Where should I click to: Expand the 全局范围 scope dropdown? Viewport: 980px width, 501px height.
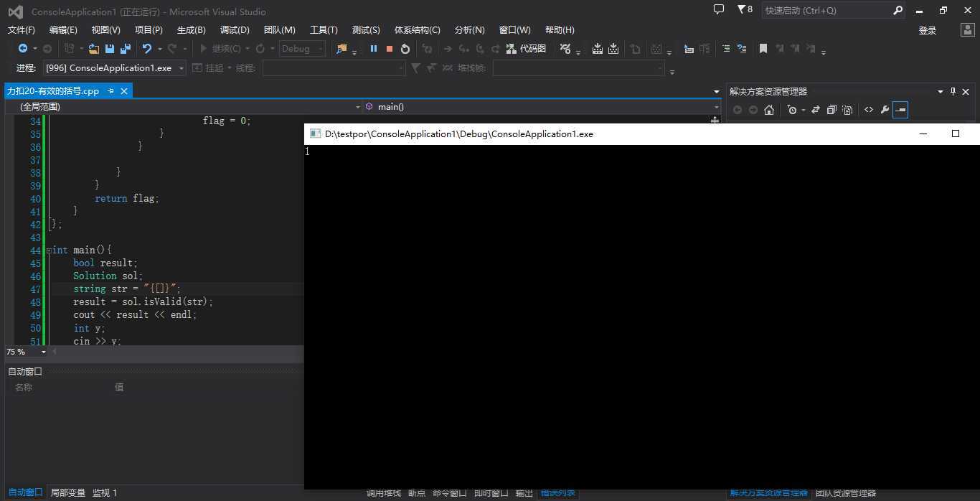tap(358, 107)
